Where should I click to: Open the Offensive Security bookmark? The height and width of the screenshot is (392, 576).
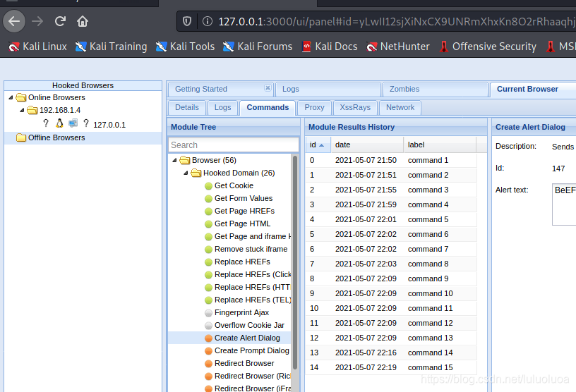(x=488, y=47)
